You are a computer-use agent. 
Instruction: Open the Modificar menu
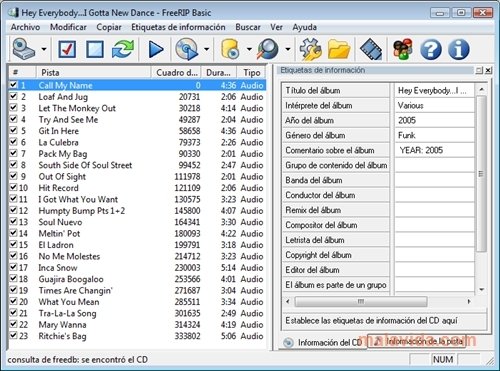(x=68, y=27)
